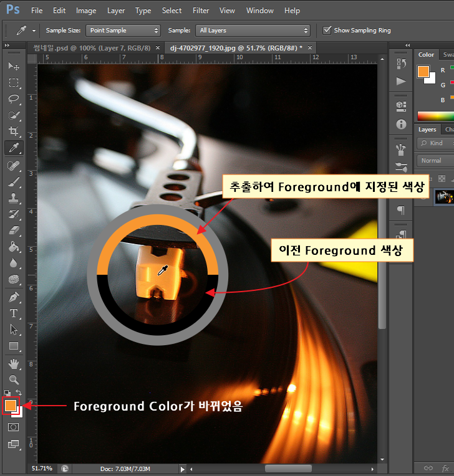Toggle Quick Mask mode
Screen dimensions: 454x476
point(13,427)
